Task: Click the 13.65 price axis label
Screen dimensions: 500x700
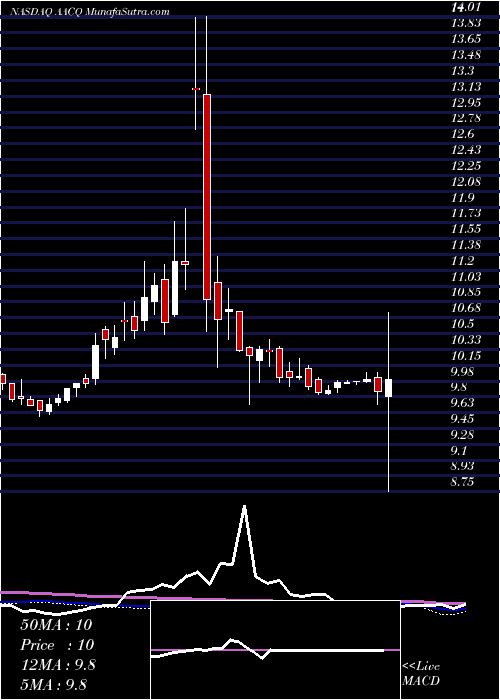Action: [466, 39]
